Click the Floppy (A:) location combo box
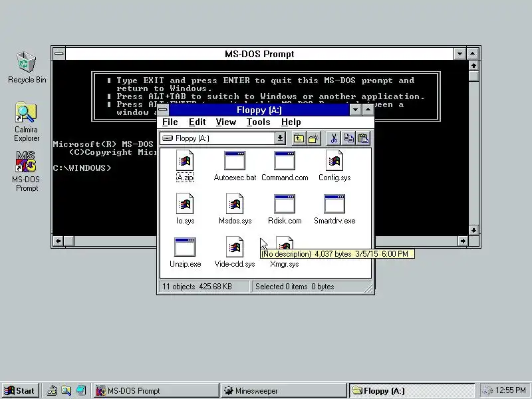Viewport: 532px width, 399px height. pyautogui.click(x=223, y=138)
